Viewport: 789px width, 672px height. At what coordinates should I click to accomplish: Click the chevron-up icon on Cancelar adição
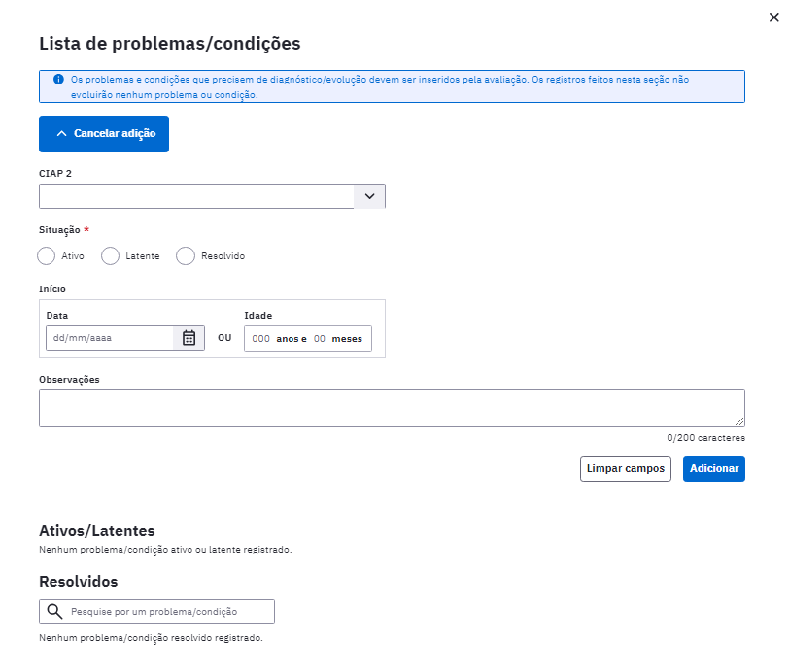(61, 133)
